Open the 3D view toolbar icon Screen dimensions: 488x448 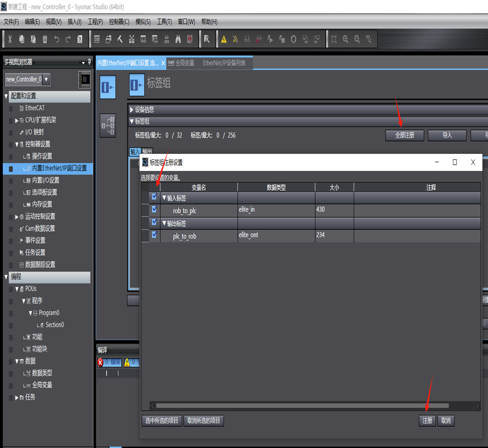(x=97, y=39)
